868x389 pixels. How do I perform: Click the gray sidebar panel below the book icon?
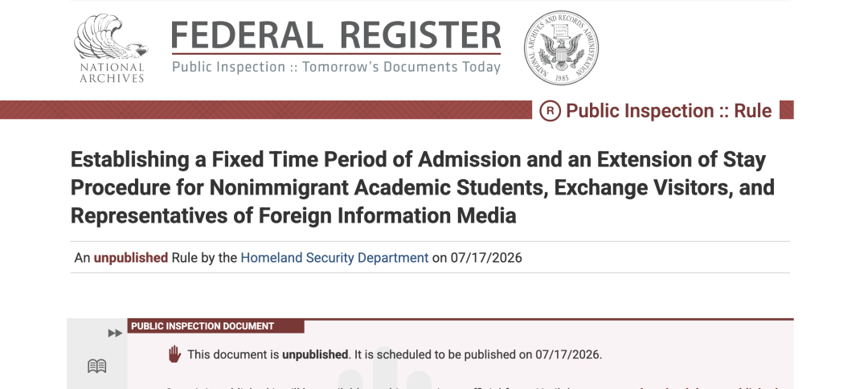coord(97,382)
